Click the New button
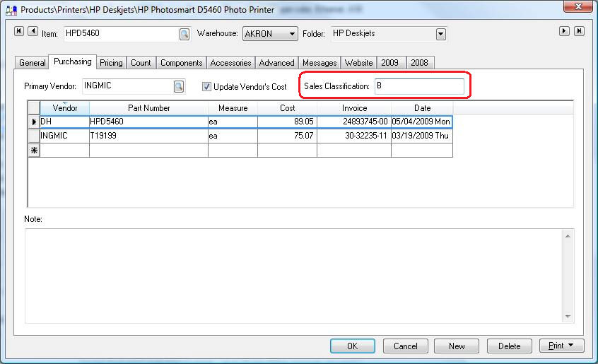 457,346
